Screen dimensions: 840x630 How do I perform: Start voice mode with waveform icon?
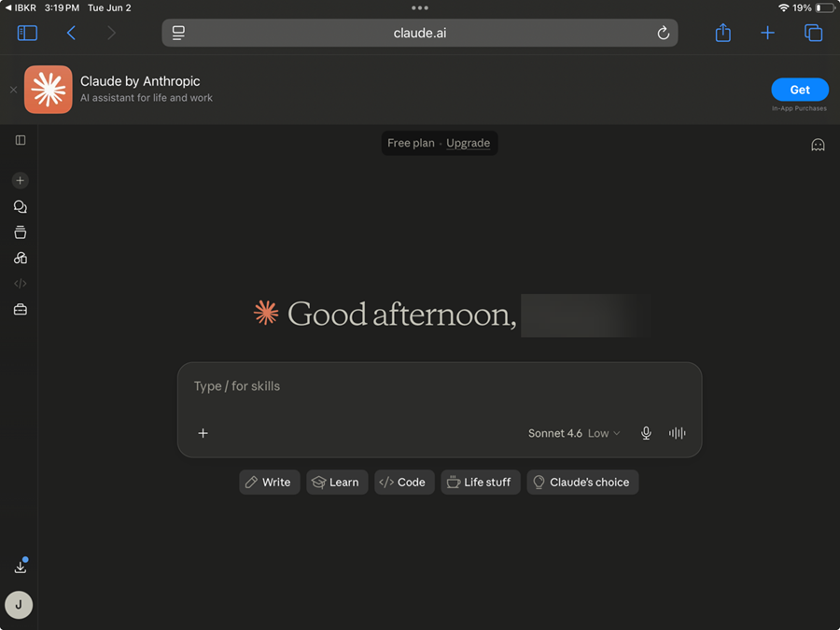tap(678, 433)
